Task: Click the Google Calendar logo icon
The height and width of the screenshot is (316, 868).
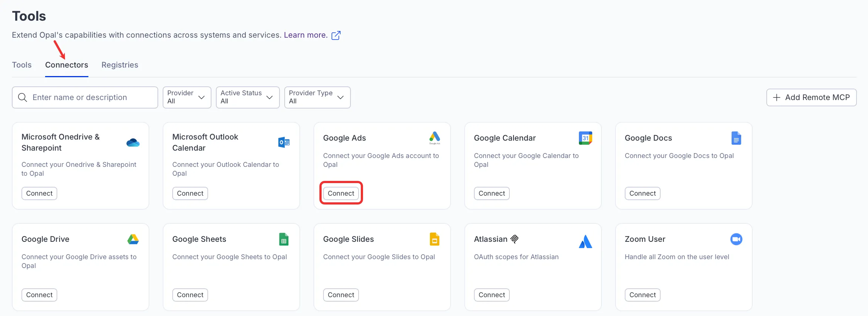Action: 586,138
